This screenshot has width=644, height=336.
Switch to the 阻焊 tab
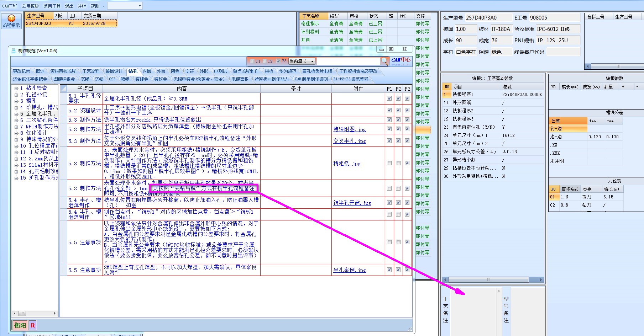175,71
